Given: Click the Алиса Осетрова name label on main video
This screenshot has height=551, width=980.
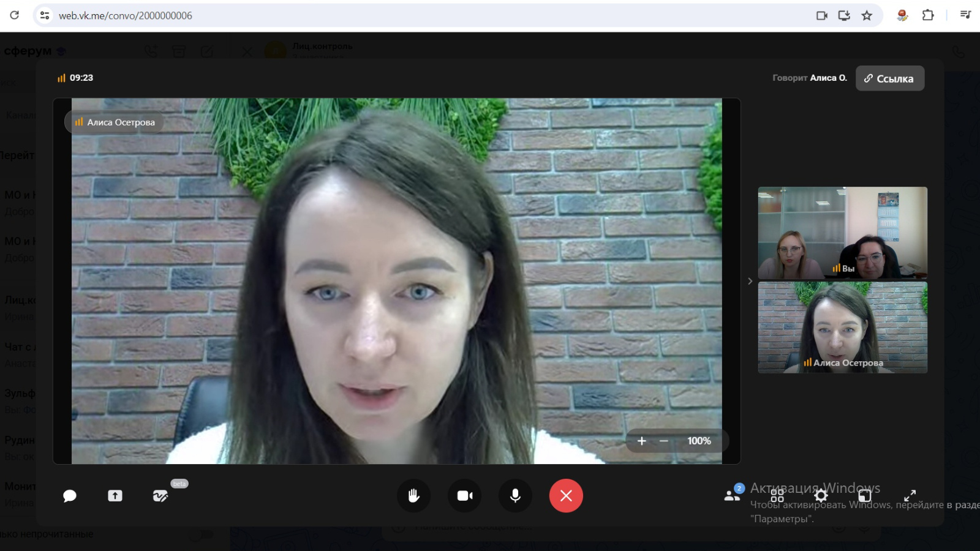Looking at the screenshot, I should pos(115,122).
